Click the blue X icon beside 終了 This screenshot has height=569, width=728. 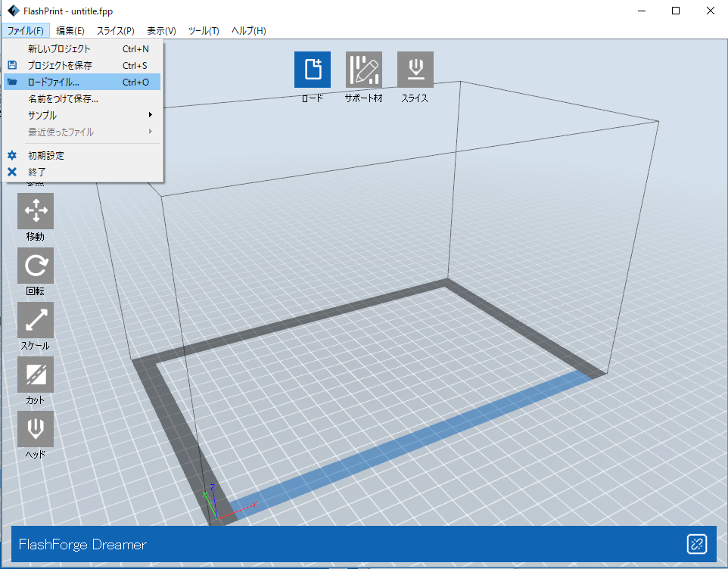tap(13, 172)
